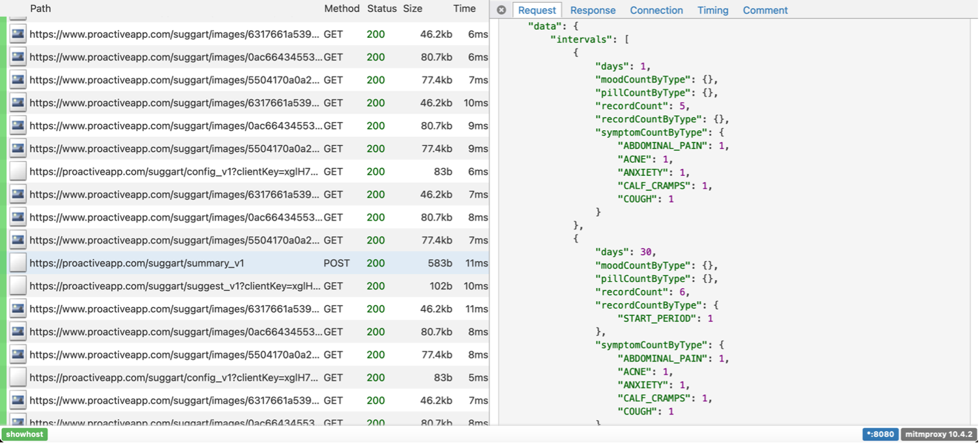Image resolution: width=980 pixels, height=443 pixels.
Task: Show the Timing tab
Action: tap(712, 11)
